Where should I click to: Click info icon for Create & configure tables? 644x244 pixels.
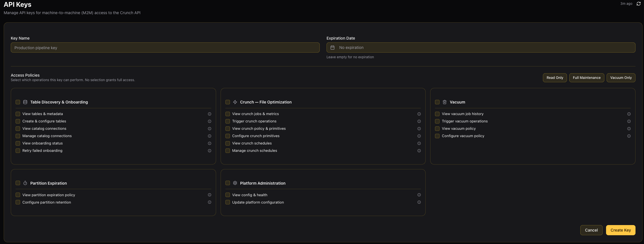tap(210, 121)
